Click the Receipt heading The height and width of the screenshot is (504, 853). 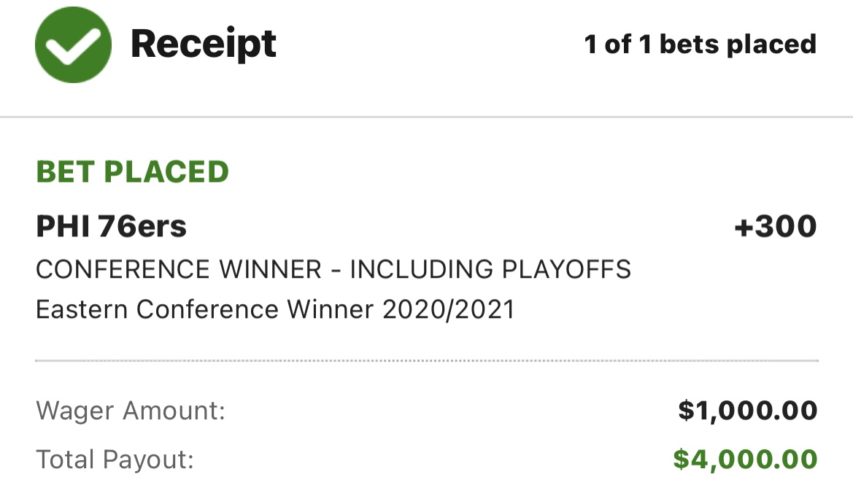(203, 44)
